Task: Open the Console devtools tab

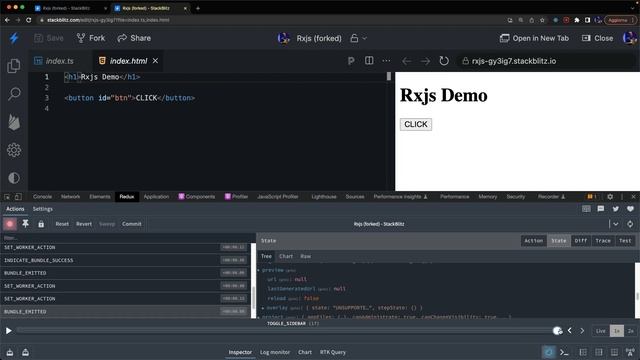Action: coord(42,197)
